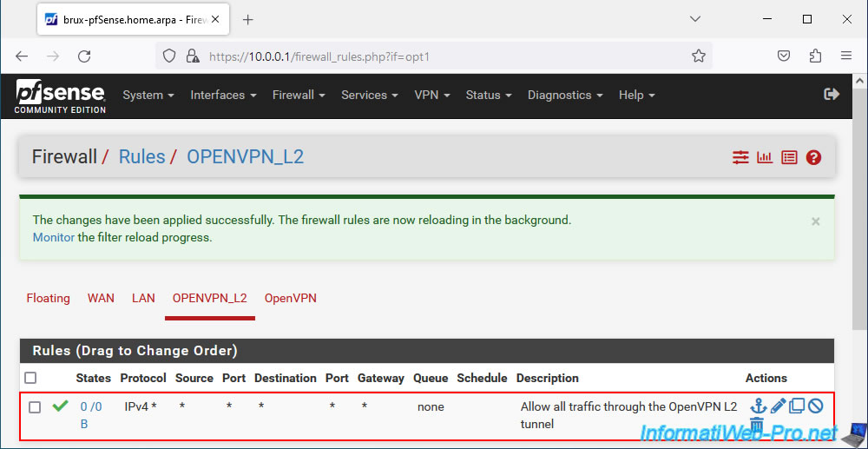Open the Firefox hamburger application menu
Screen dimensions: 868x449
tap(845, 56)
